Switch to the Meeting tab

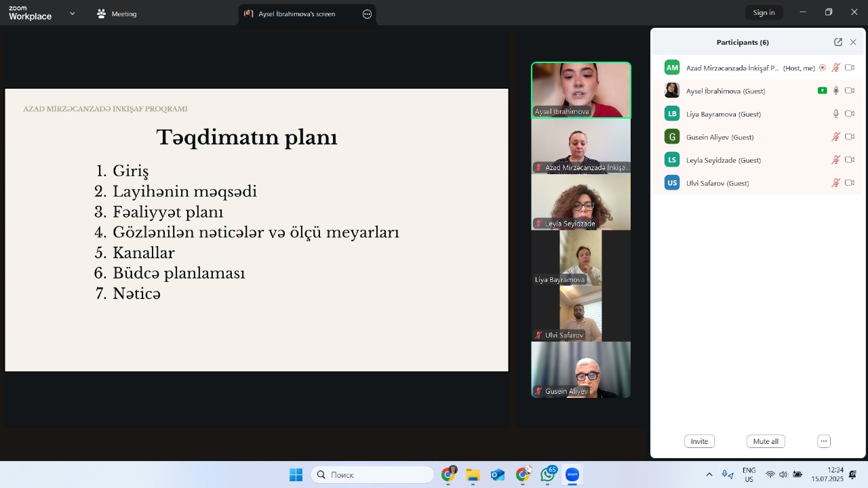point(117,14)
